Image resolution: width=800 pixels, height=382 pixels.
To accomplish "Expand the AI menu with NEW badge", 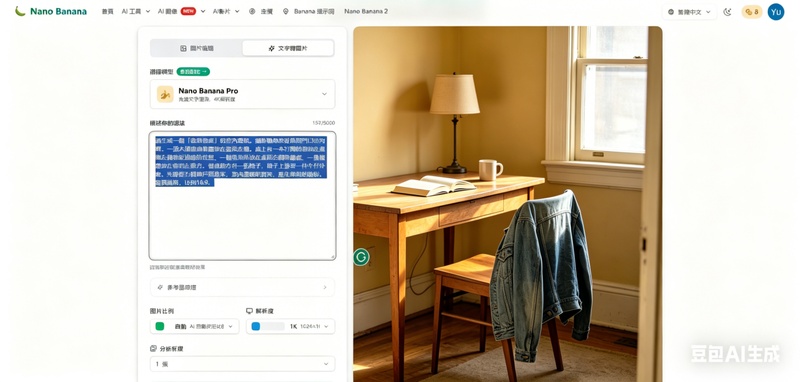I will click(182, 11).
